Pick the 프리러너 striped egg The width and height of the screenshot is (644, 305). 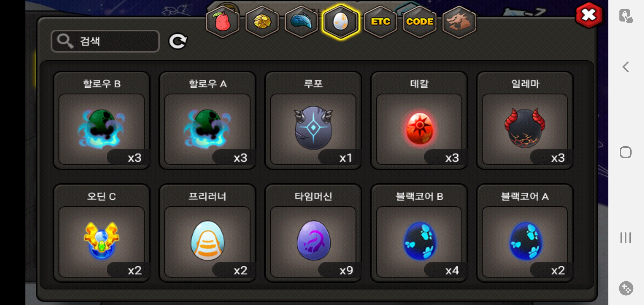click(x=208, y=233)
